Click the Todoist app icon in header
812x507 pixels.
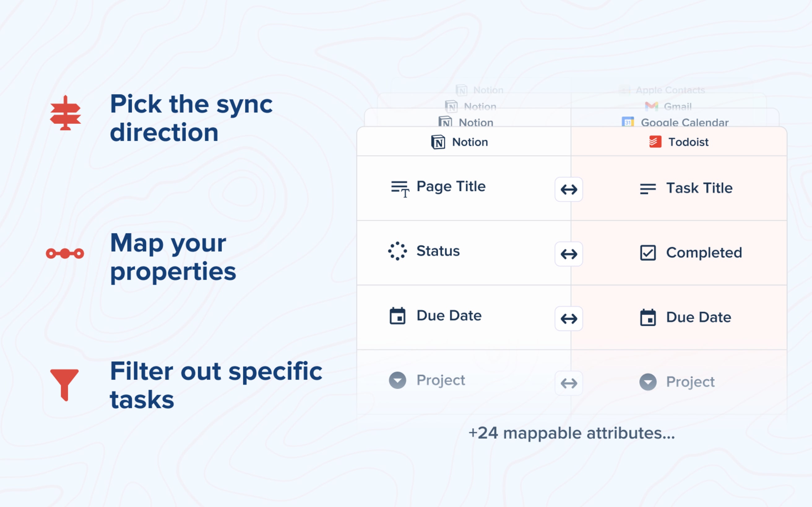(655, 142)
